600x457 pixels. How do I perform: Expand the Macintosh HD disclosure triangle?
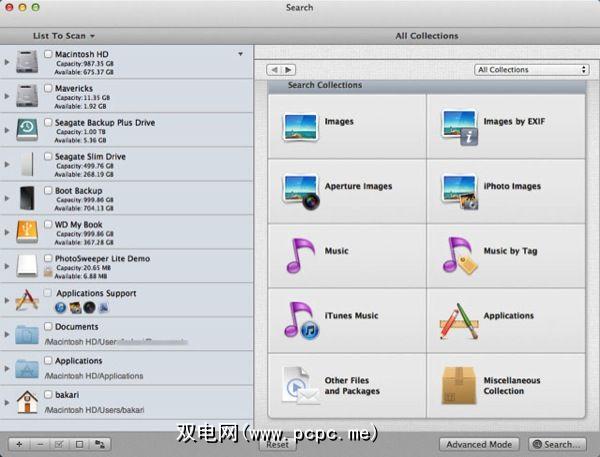pos(7,62)
